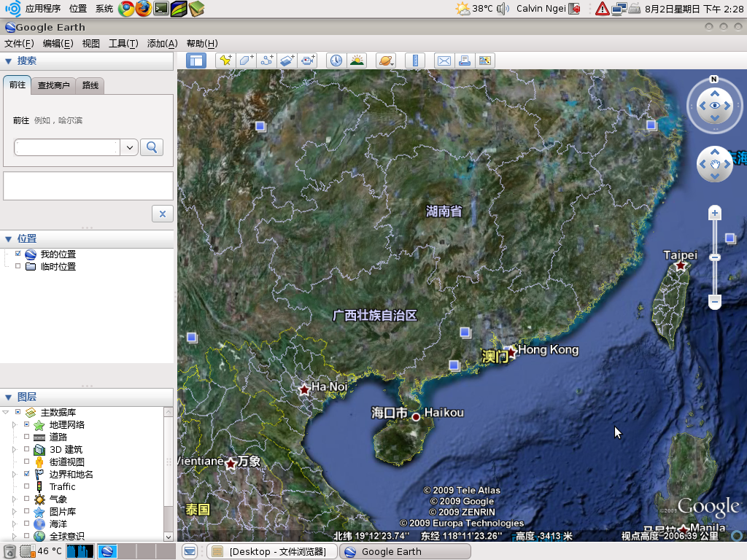This screenshot has width=747, height=560.
Task: Check the 临时位置 checkbox
Action: 18,266
